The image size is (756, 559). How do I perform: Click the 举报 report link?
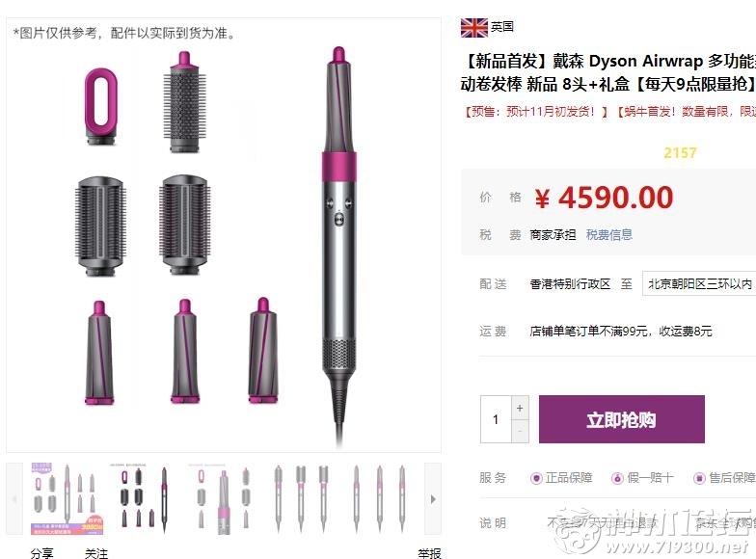coord(429,553)
